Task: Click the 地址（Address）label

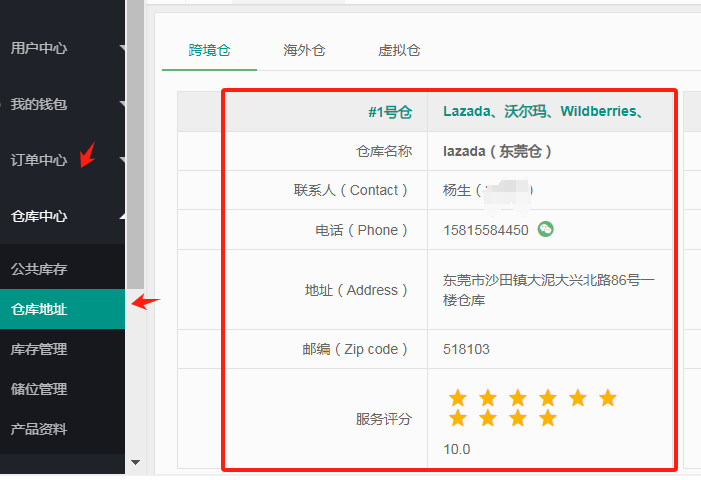Action: point(356,290)
